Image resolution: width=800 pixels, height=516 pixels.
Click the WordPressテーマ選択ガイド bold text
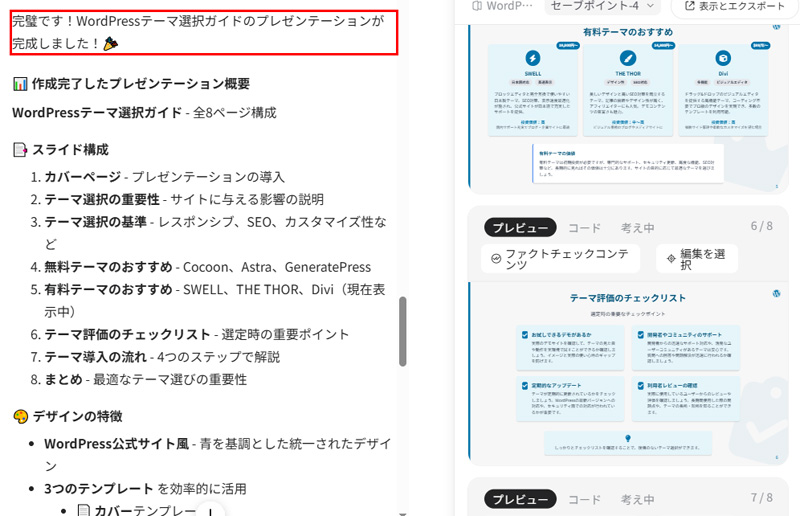coord(97,112)
